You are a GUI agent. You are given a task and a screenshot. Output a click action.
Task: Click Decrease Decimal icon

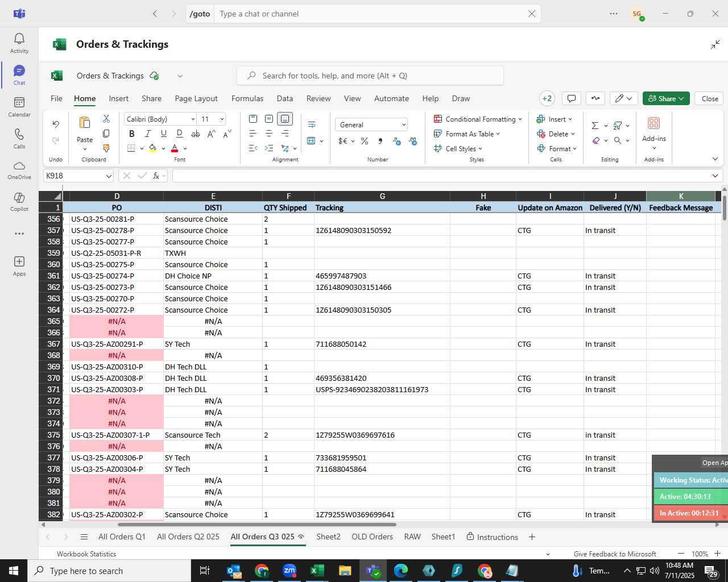click(413, 141)
